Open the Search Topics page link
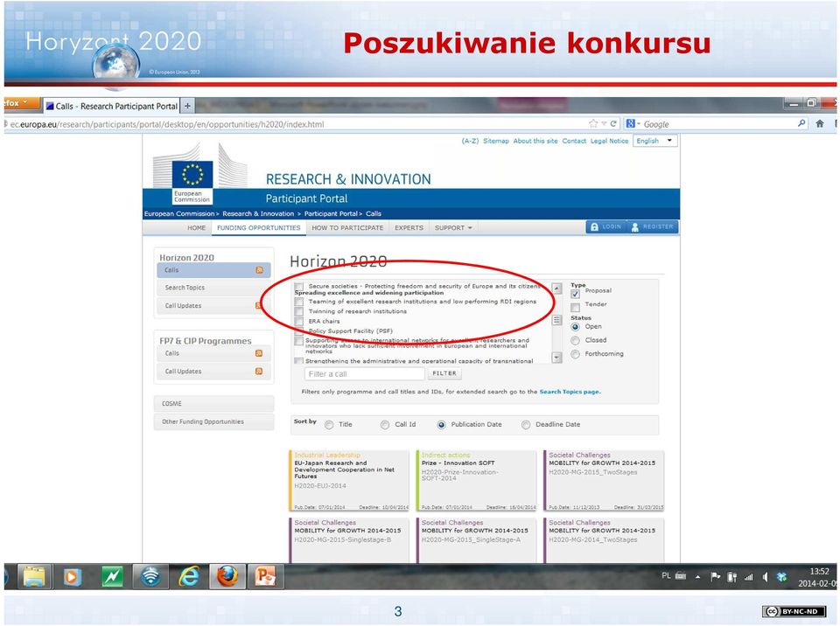 [x=569, y=392]
